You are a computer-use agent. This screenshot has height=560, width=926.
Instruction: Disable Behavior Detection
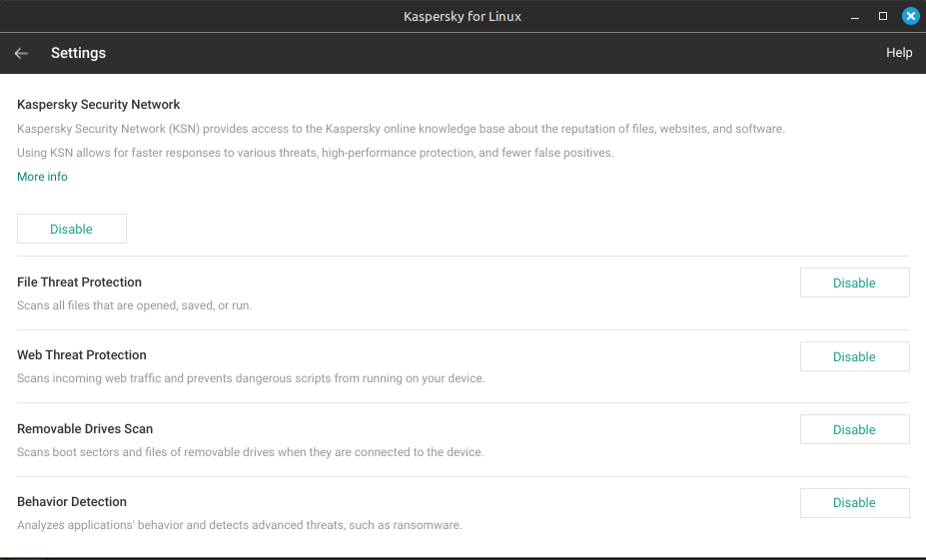click(854, 503)
